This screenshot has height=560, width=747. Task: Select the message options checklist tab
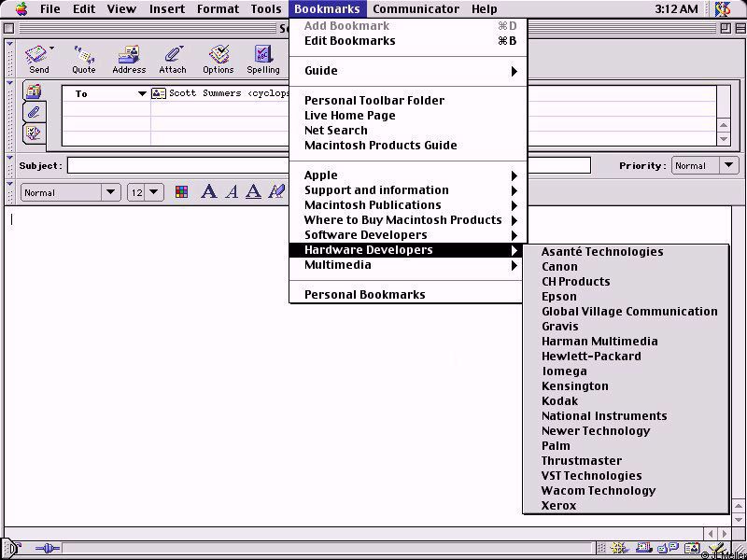[x=34, y=133]
